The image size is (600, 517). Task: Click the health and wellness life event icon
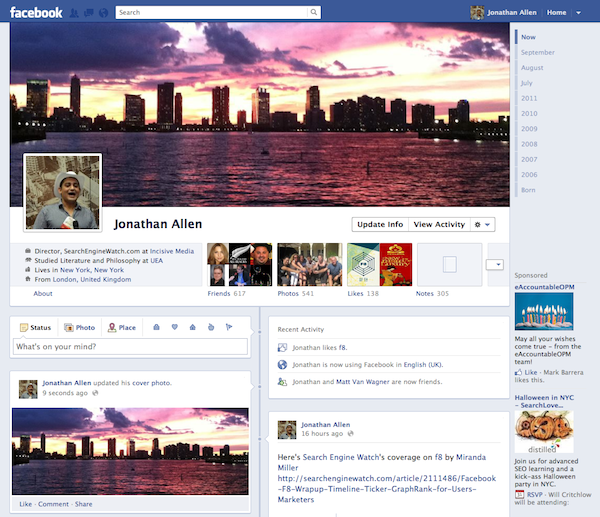tap(211, 327)
